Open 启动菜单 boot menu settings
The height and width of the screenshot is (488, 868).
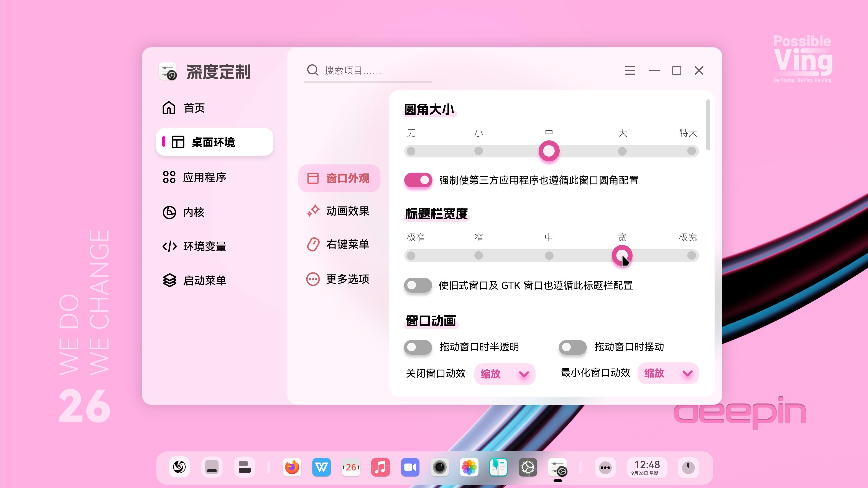(x=194, y=280)
